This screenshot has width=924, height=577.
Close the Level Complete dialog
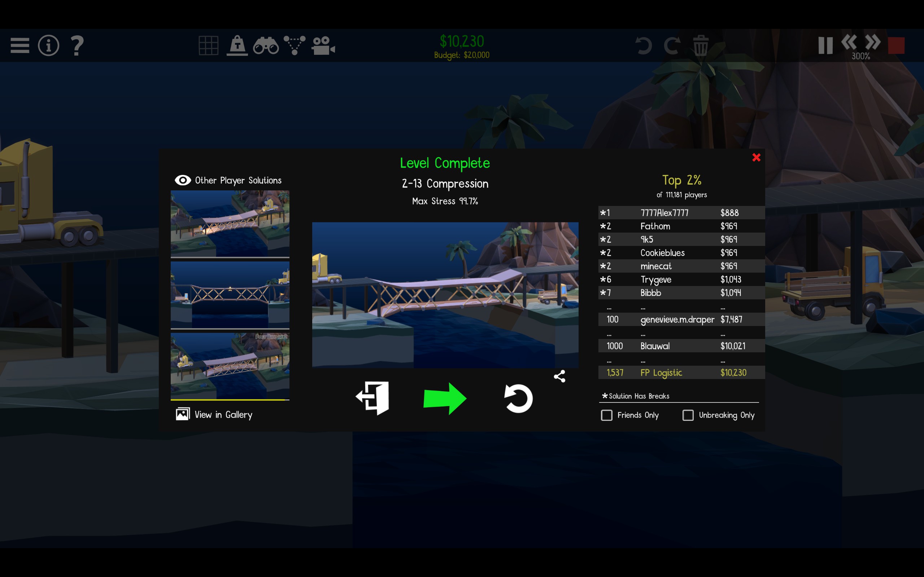756,157
